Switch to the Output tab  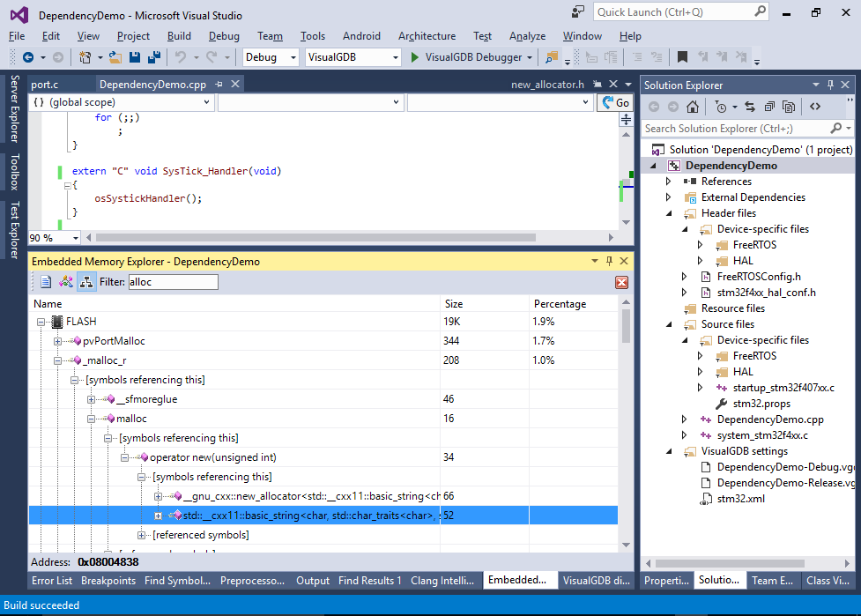[x=313, y=581]
